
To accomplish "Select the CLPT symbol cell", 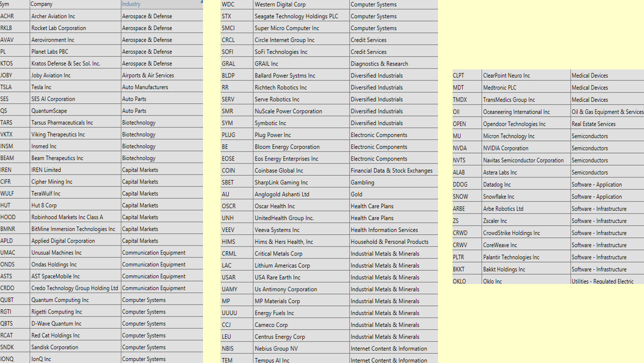I will point(467,75).
